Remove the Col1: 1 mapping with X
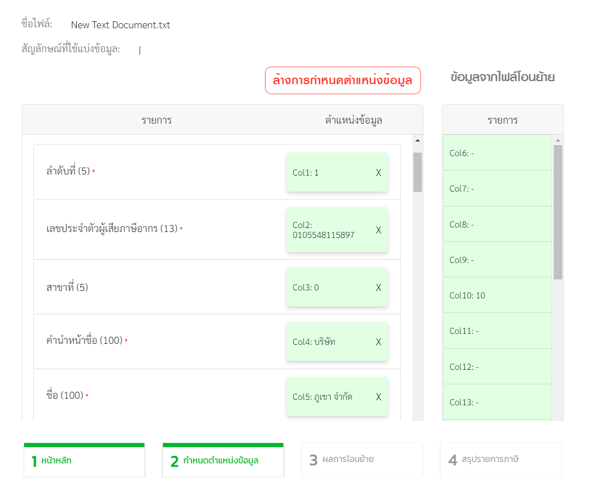Viewport: 592px width, 493px height. [x=378, y=173]
